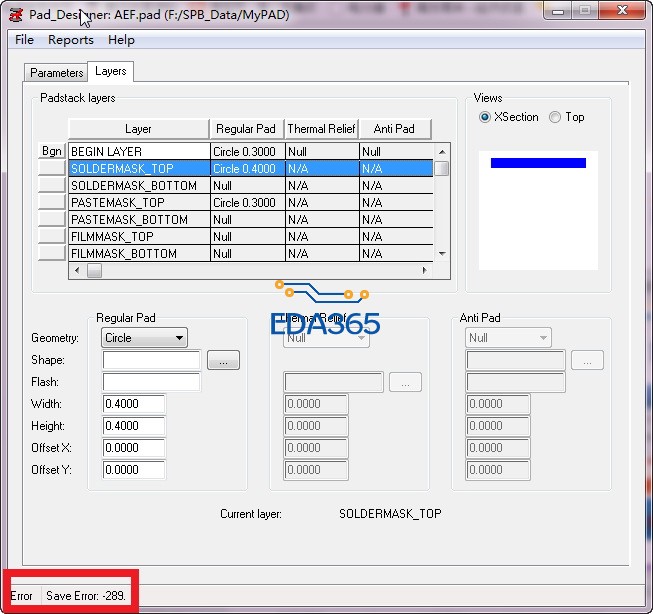The height and width of the screenshot is (614, 653).
Task: Select the FILMMASK_BOTTOM layer row
Action: 251,254
